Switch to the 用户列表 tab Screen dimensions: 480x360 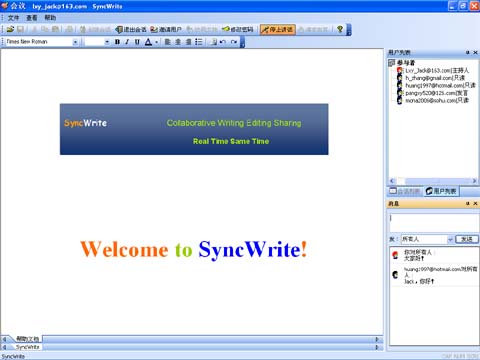tap(441, 191)
